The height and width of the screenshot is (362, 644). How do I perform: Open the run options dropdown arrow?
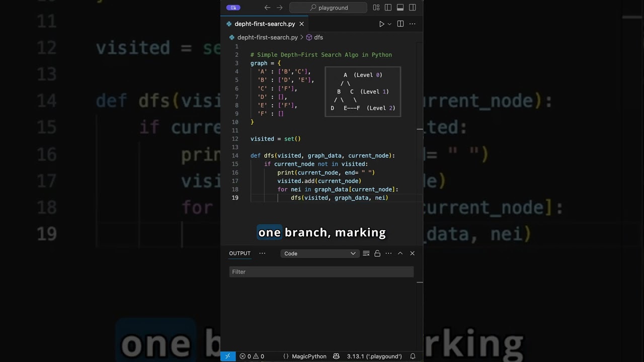point(389,24)
